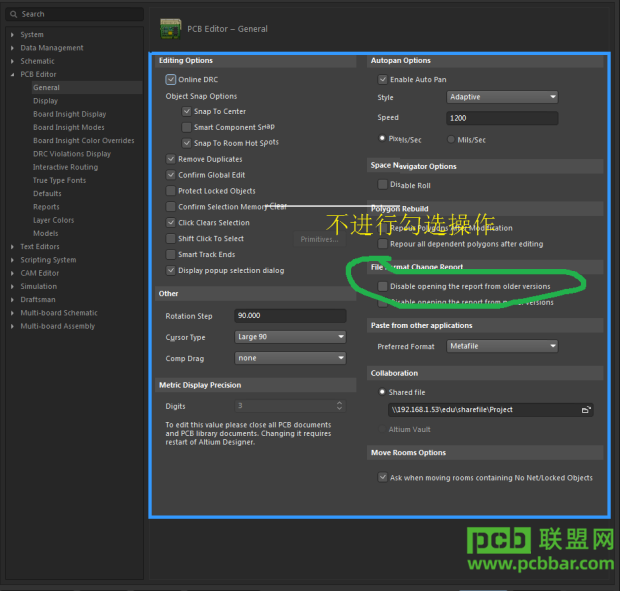The image size is (620, 591).
Task: Open the Display preferences page
Action: point(45,101)
